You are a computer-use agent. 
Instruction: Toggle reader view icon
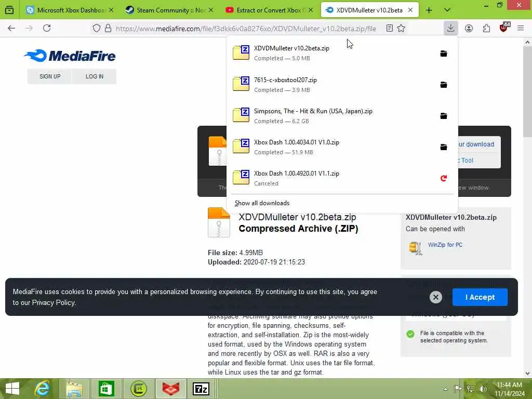point(390,28)
